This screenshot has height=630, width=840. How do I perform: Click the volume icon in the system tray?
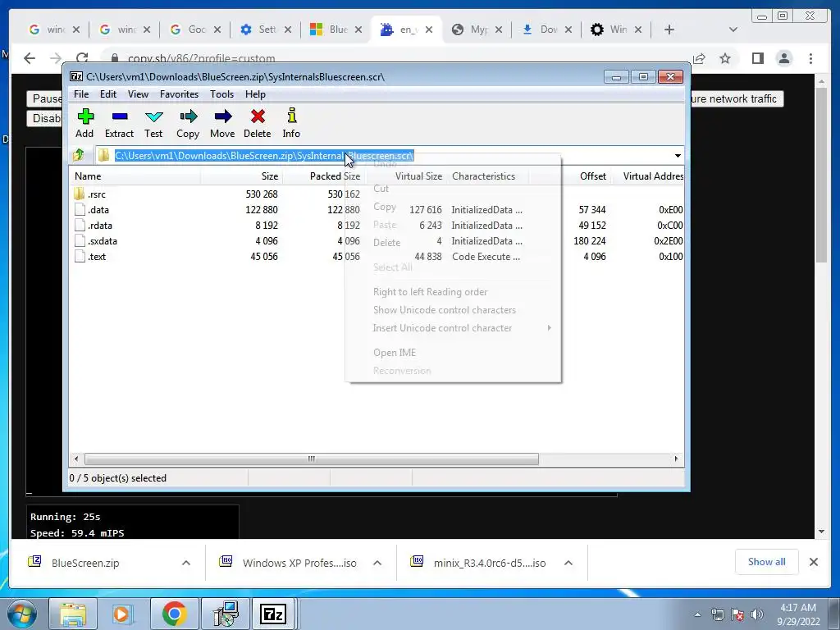coord(757,614)
